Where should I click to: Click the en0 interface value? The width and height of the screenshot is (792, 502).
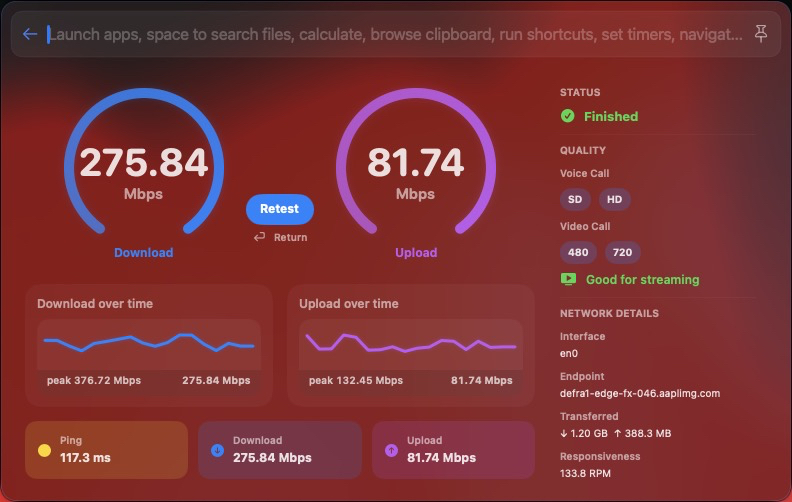click(569, 354)
